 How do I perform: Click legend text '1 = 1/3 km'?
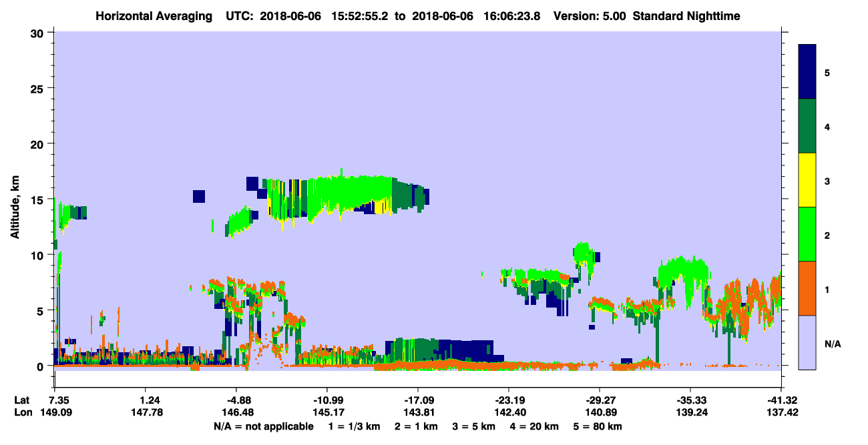pos(353,426)
